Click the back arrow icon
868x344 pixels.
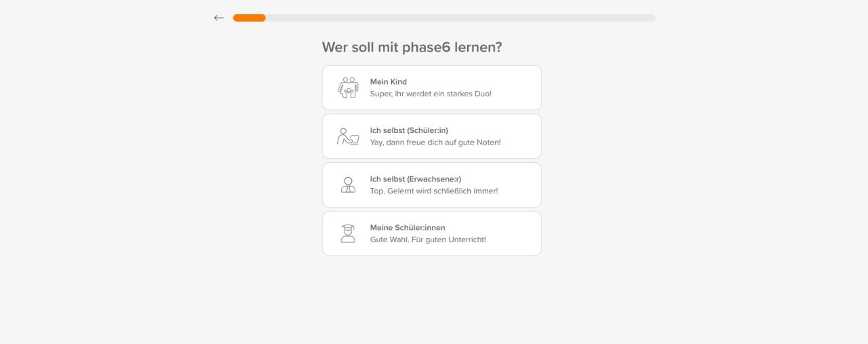point(218,18)
